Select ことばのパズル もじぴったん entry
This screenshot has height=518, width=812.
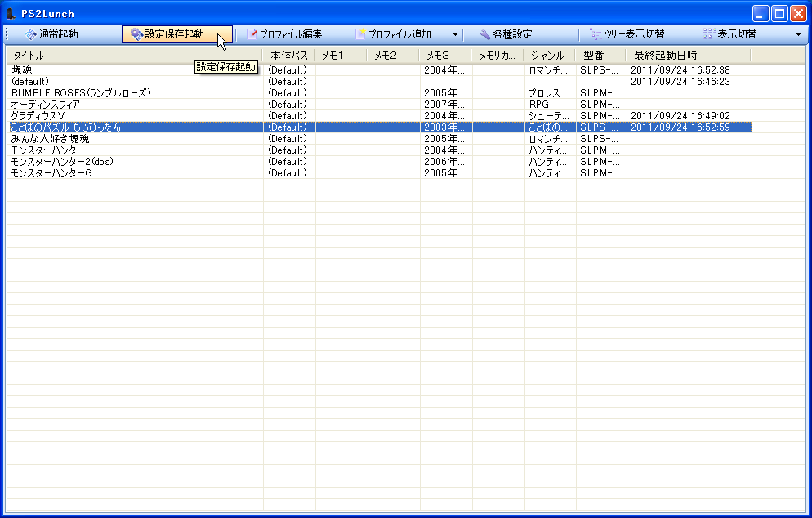tap(66, 127)
